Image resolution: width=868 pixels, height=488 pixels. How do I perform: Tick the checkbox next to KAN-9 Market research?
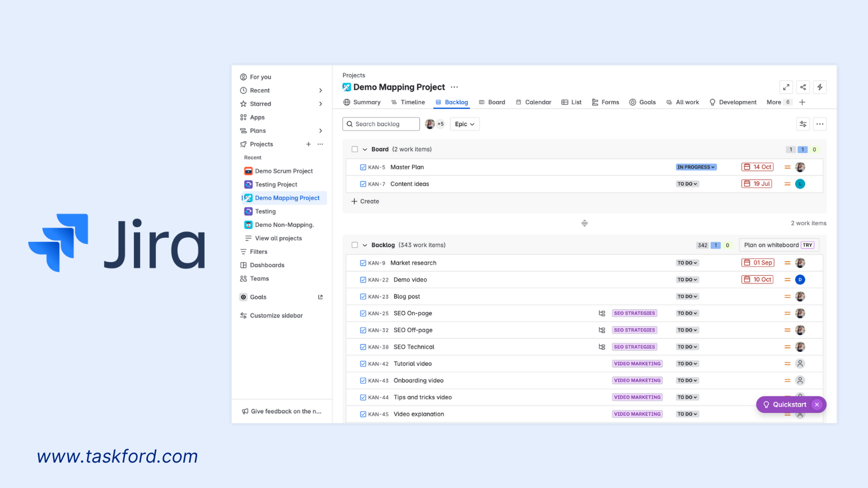(x=363, y=263)
